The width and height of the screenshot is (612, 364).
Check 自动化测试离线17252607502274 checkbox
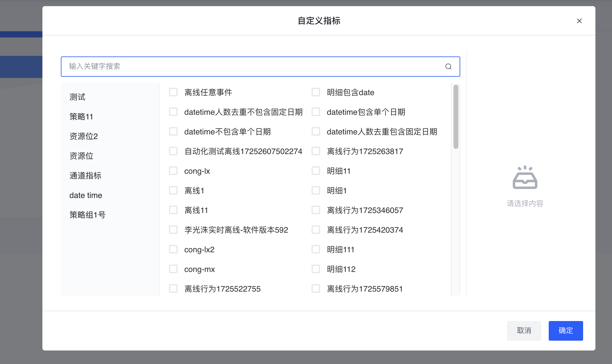coord(173,151)
